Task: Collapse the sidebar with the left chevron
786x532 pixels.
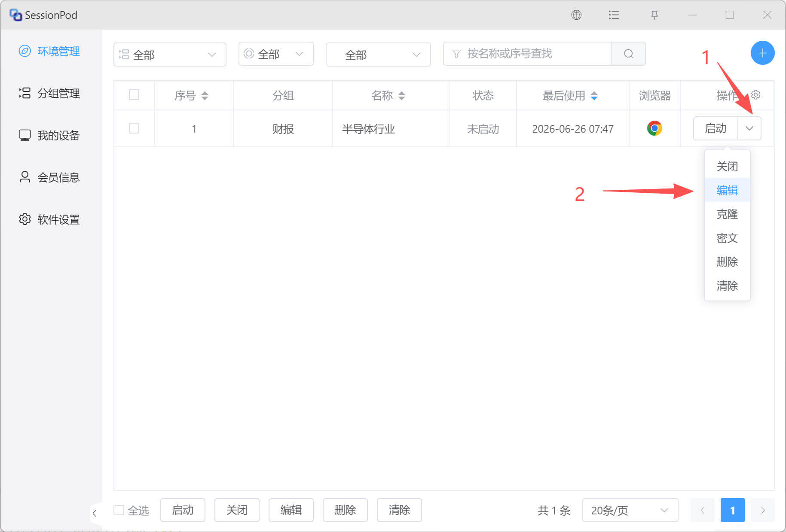Action: (x=95, y=513)
